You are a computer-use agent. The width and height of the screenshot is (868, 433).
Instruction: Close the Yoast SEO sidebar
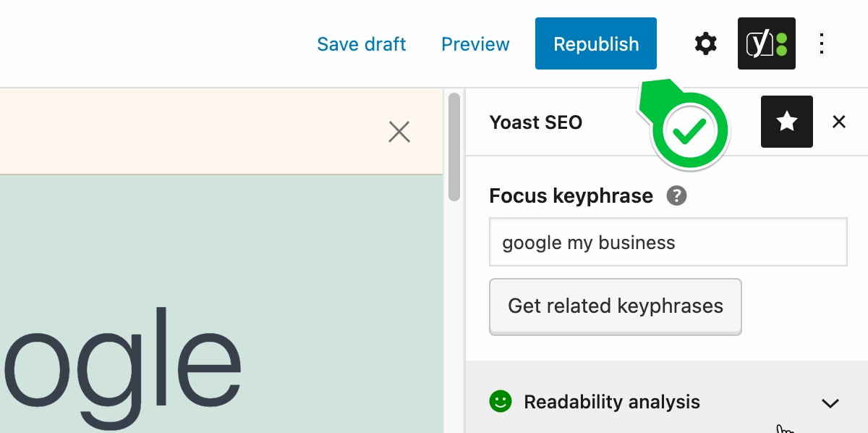(x=839, y=122)
